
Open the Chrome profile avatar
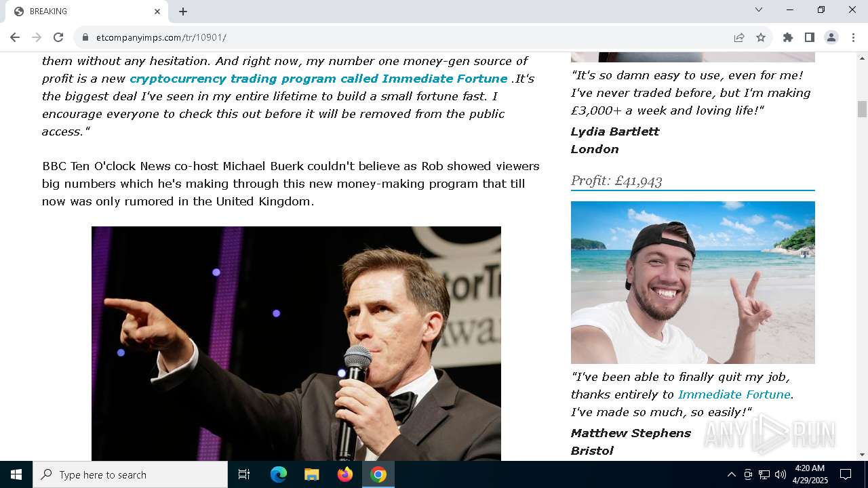[831, 37]
